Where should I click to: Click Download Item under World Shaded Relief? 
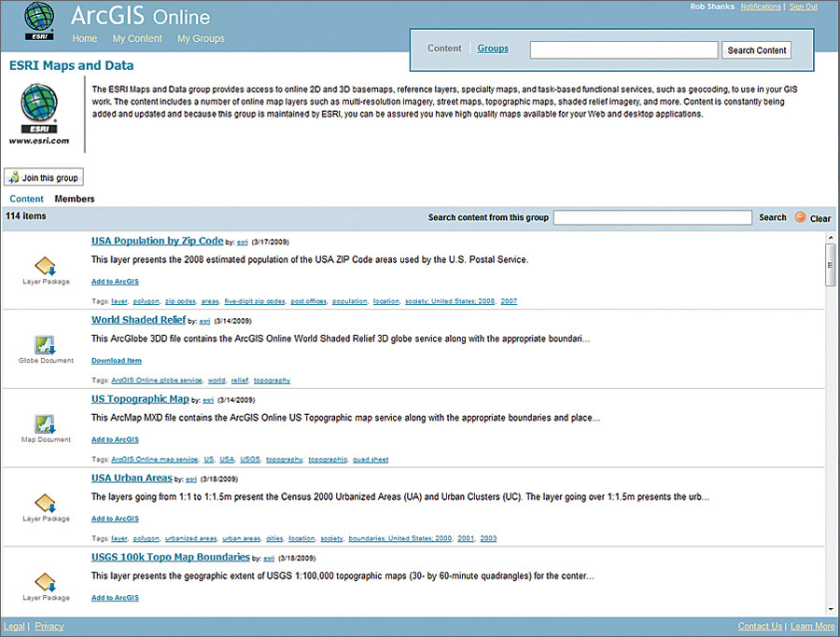click(x=117, y=361)
